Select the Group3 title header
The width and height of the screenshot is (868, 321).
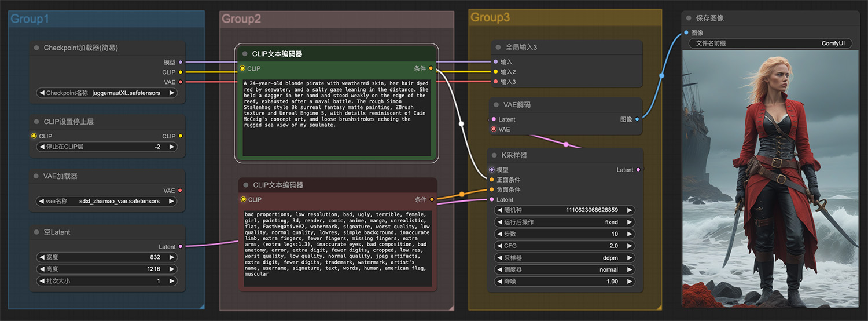click(x=490, y=17)
